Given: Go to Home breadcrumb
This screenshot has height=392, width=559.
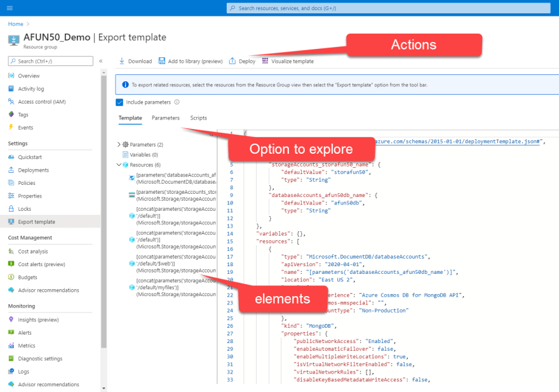Looking at the screenshot, I should coord(16,24).
